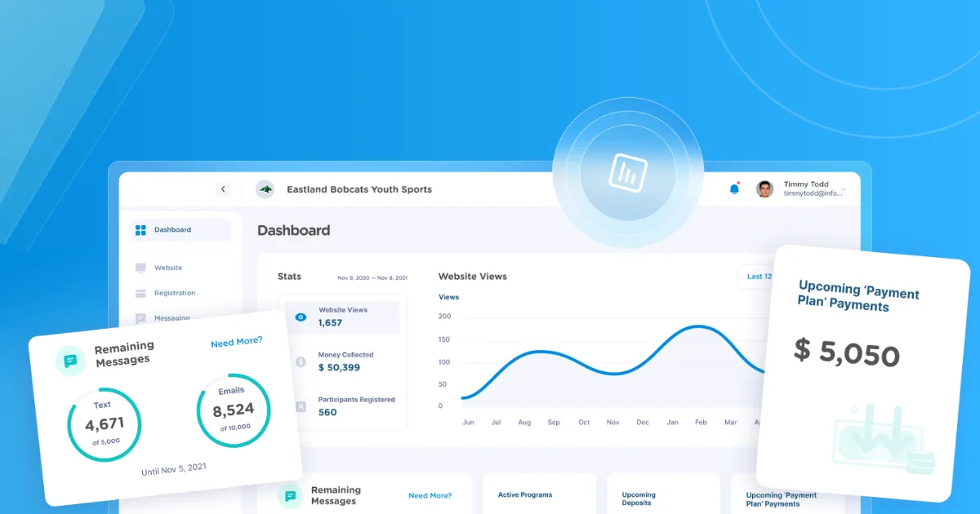Image resolution: width=980 pixels, height=514 pixels.
Task: Click the Messaging chat bubble icon
Action: [x=139, y=318]
